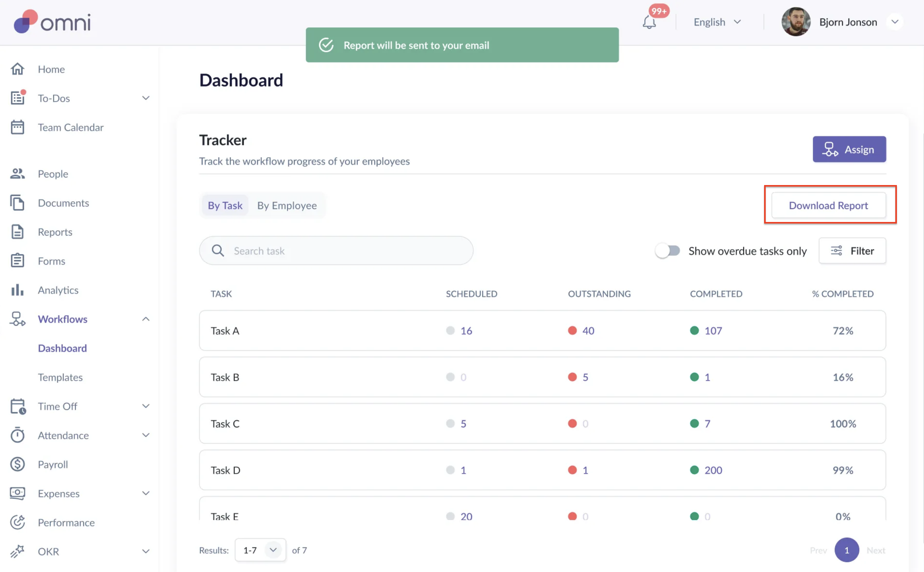The height and width of the screenshot is (572, 924).
Task: Open the results per page dropdown
Action: click(260, 550)
